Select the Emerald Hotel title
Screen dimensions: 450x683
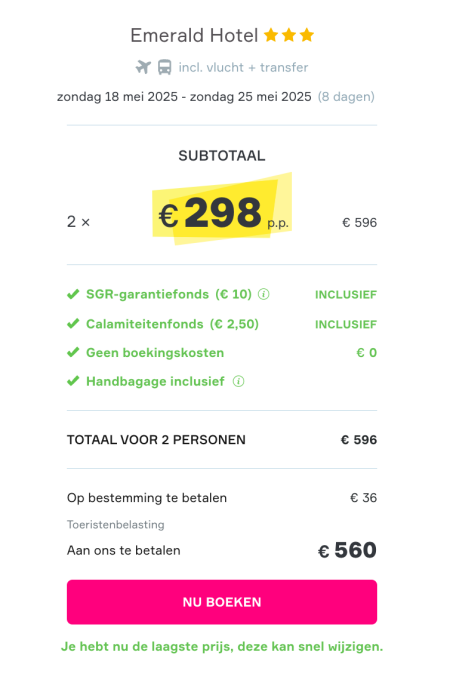(x=194, y=35)
